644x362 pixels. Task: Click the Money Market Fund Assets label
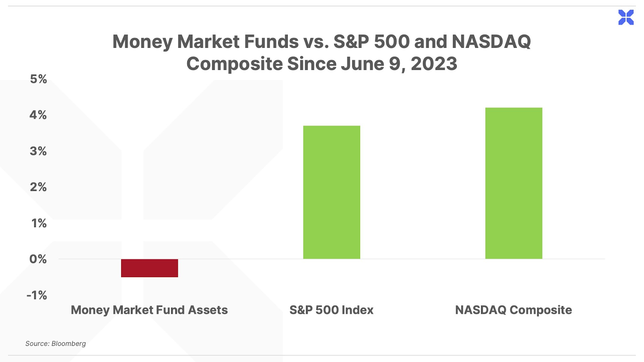[x=149, y=310]
